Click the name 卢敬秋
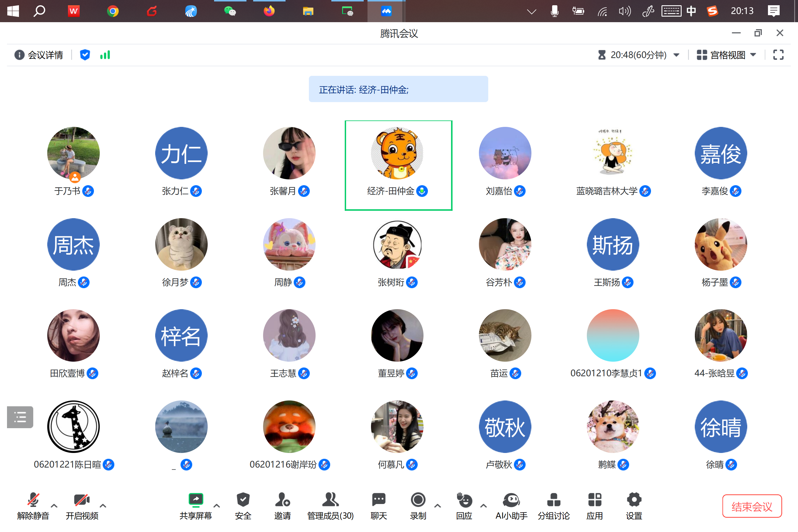The width and height of the screenshot is (798, 532). pyautogui.click(x=498, y=465)
